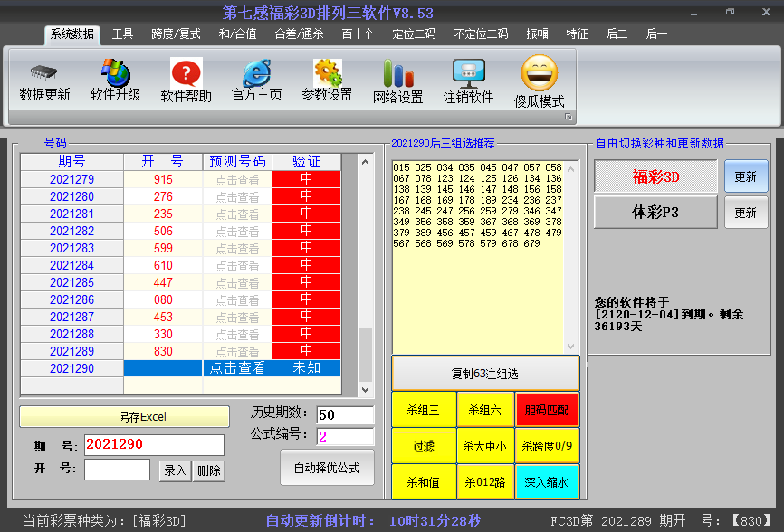Select 福彩3D lottery type
Viewport: 784px width, 532px height.
pos(656,176)
